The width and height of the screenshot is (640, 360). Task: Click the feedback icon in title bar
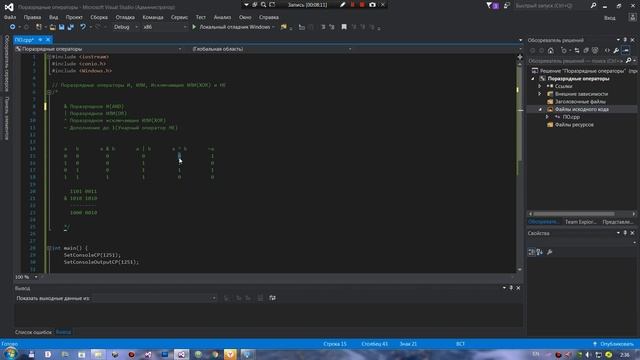tap(507, 5)
